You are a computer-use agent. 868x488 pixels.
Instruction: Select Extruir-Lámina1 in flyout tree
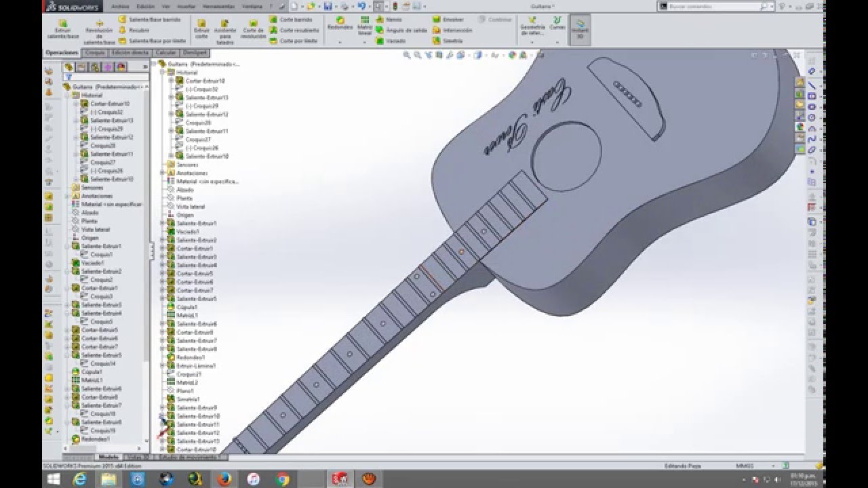click(x=191, y=365)
